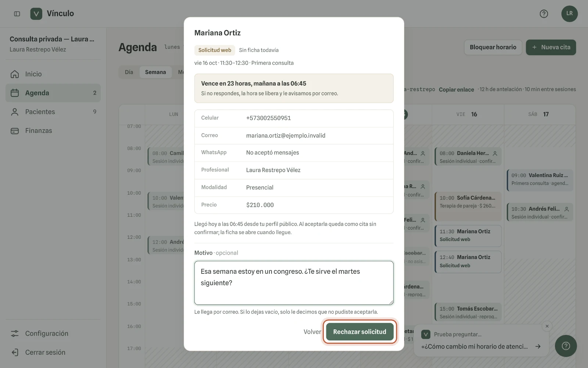Collapse the sidebar panel icon
The image size is (588, 368).
[x=17, y=14]
